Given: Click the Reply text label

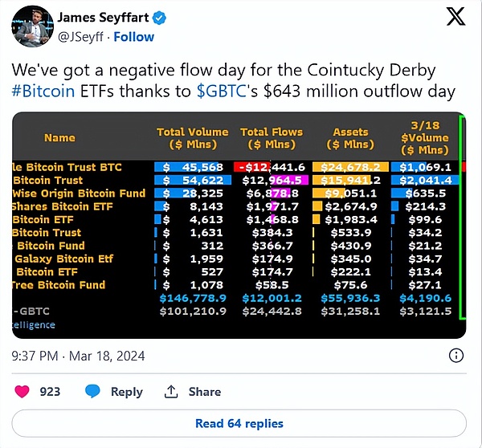Looking at the screenshot, I should point(126,392).
